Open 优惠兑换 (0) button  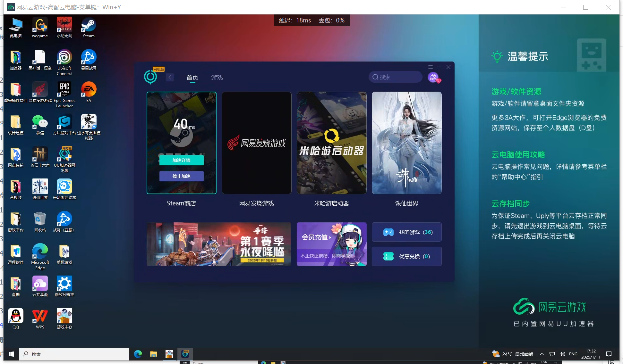406,256
